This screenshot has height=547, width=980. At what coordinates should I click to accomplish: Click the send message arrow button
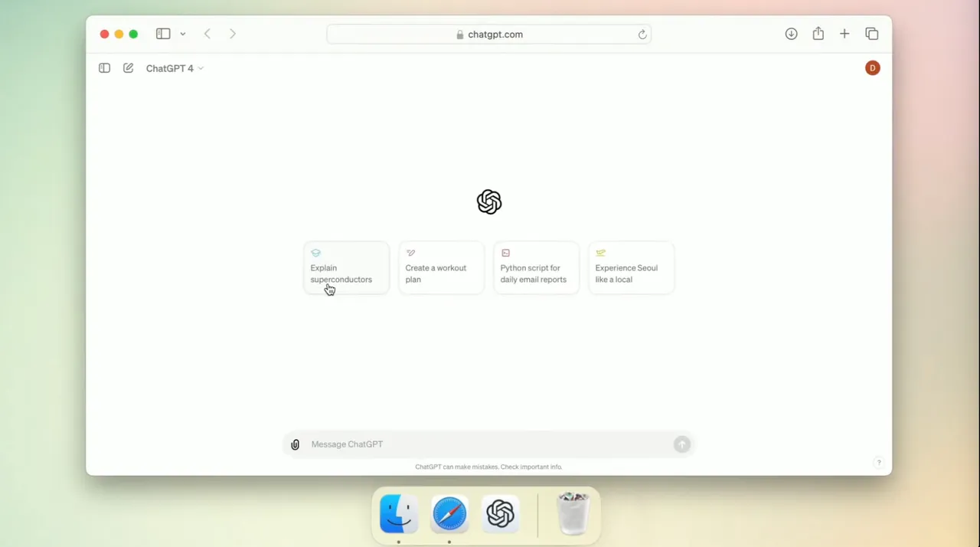pos(682,444)
